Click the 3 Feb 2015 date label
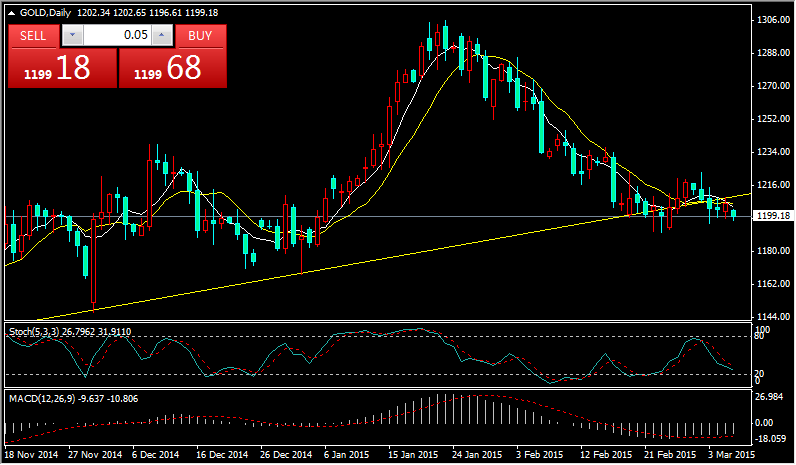The height and width of the screenshot is (465, 796). [x=540, y=454]
